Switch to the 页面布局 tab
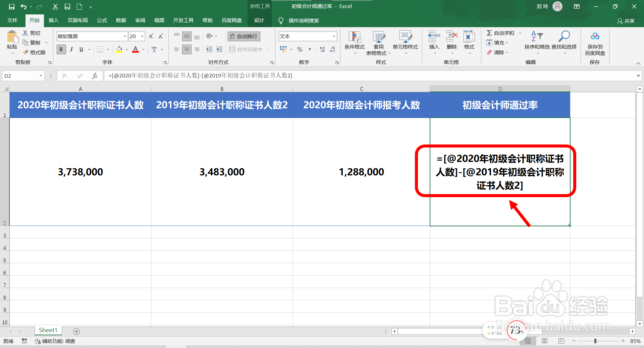Viewport: 644px width, 348px height. click(x=78, y=20)
